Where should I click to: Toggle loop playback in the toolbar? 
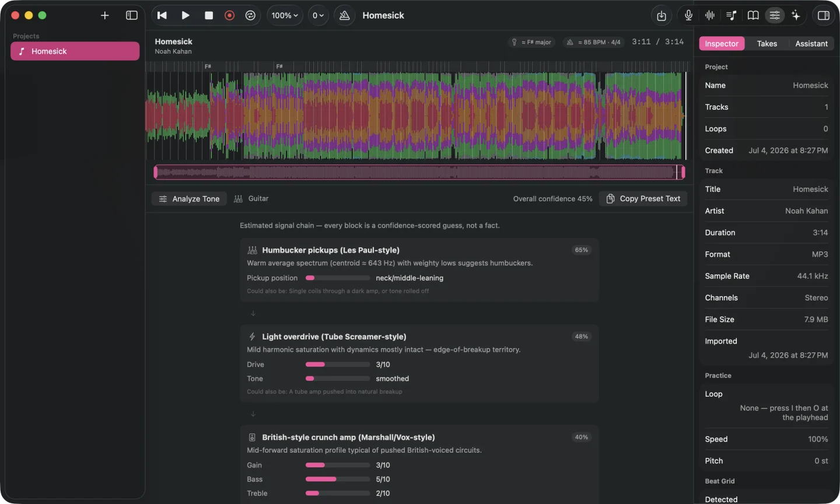[x=250, y=16]
